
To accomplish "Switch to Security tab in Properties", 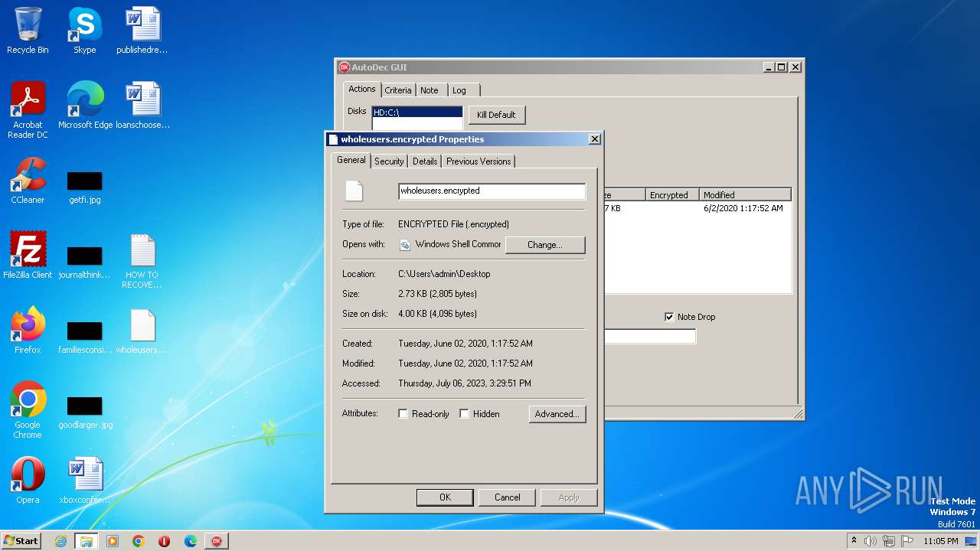I will tap(389, 161).
